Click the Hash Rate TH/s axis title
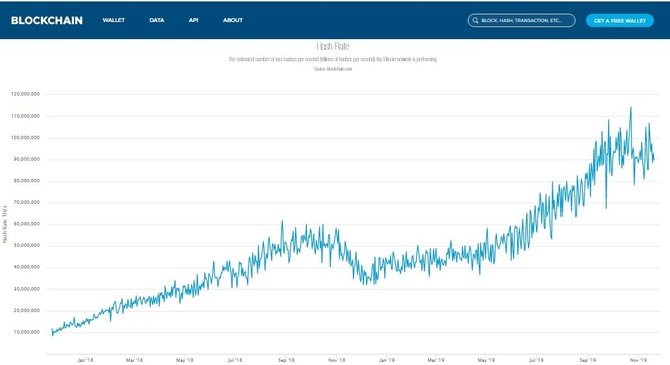The height and width of the screenshot is (365, 670). [5, 224]
